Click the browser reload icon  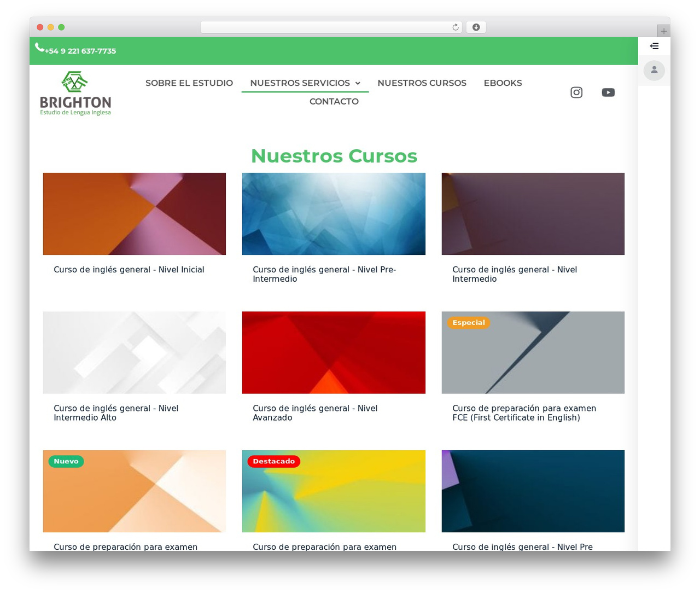click(456, 27)
